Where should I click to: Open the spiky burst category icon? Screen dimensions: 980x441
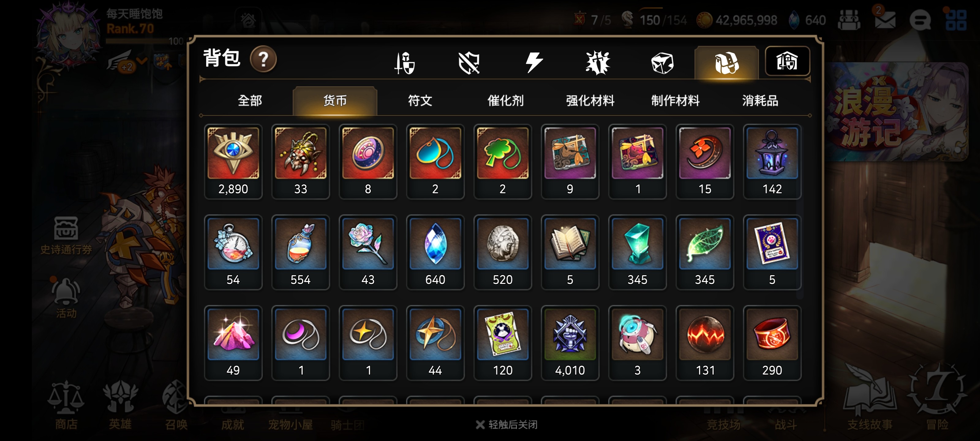click(x=598, y=62)
